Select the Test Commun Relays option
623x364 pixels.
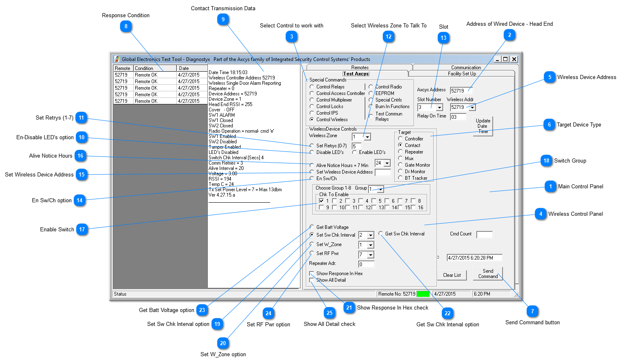click(x=371, y=116)
